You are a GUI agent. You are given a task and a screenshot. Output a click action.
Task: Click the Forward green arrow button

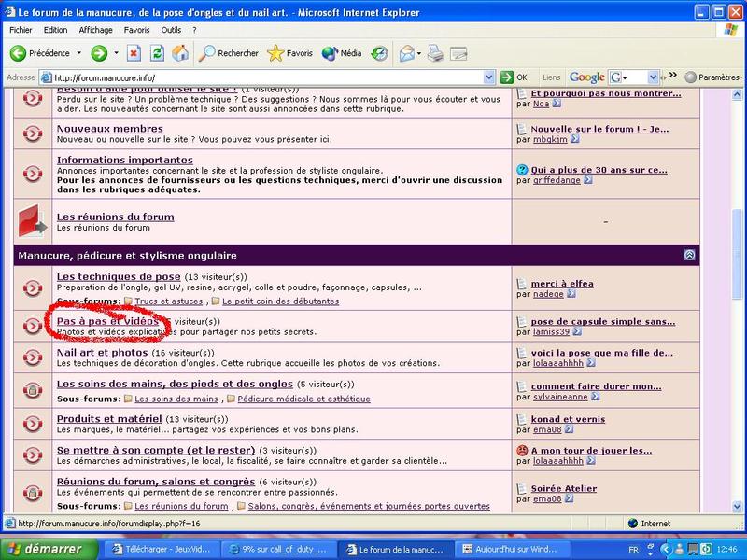click(x=99, y=53)
